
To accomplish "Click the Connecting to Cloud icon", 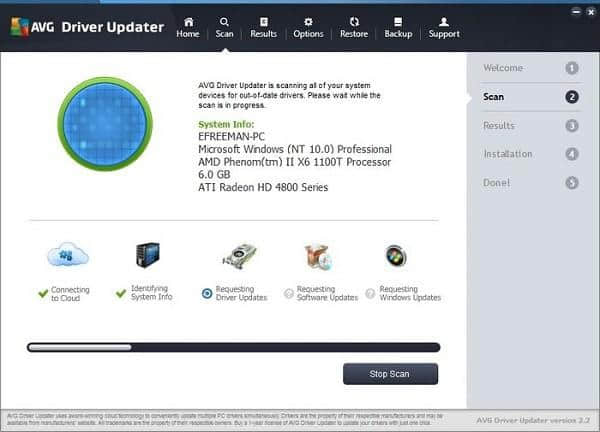I will pyautogui.click(x=68, y=255).
